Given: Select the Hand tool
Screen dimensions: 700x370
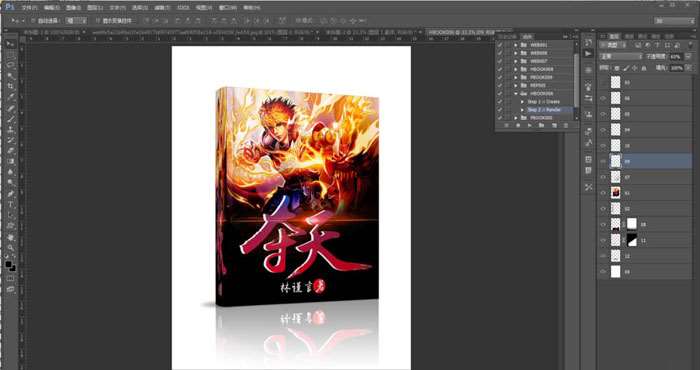Looking at the screenshot, I should click(x=10, y=237).
